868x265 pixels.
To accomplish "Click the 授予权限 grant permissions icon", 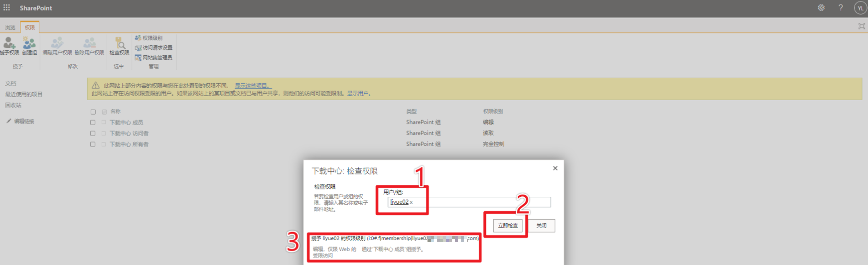I will (9, 45).
